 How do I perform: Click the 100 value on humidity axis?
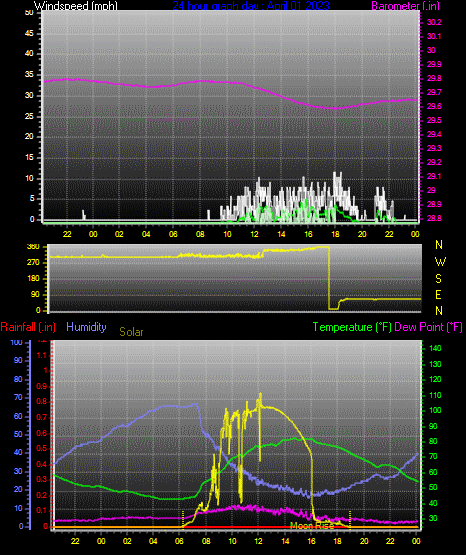pos(17,342)
